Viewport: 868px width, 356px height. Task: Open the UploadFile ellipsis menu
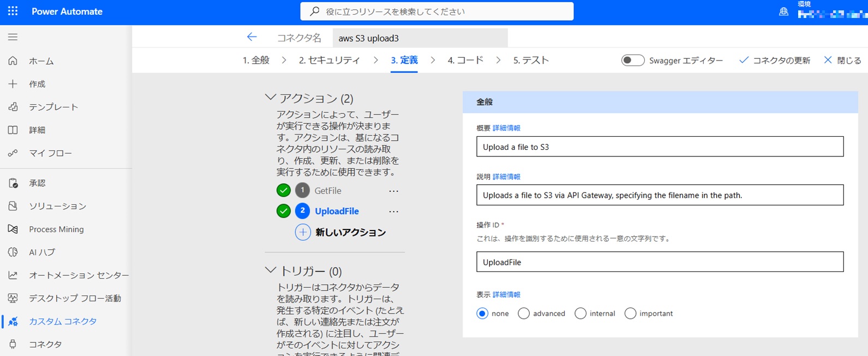pos(393,212)
